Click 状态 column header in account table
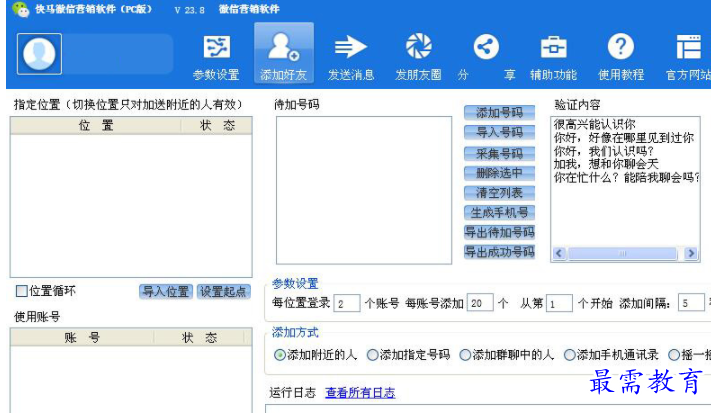The width and height of the screenshot is (711, 413). 200,338
